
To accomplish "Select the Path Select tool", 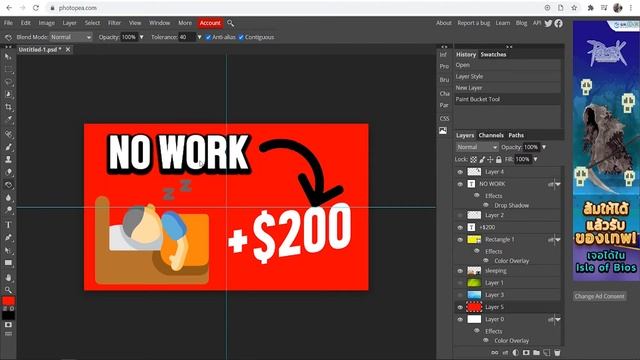I will point(8,250).
